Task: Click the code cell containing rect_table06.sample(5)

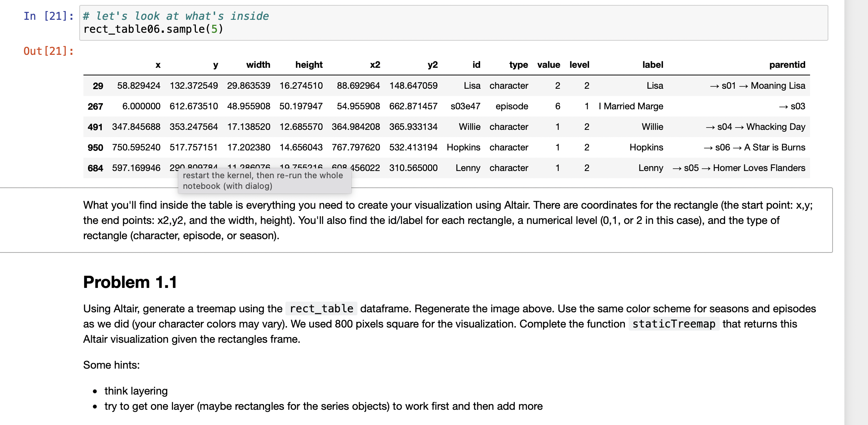Action: click(x=453, y=23)
